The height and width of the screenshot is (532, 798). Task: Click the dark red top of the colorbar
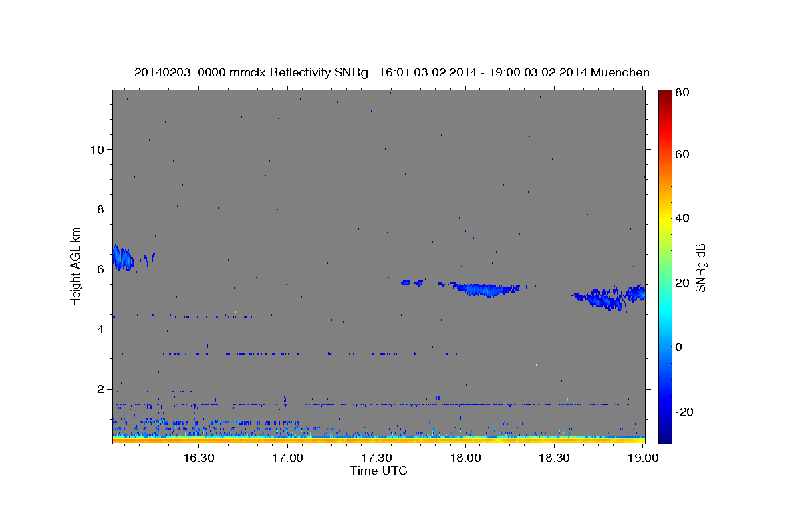click(x=665, y=94)
